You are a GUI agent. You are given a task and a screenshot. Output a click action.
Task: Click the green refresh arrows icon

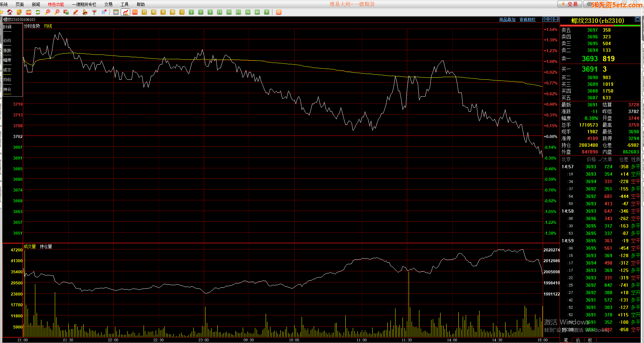click(38, 12)
